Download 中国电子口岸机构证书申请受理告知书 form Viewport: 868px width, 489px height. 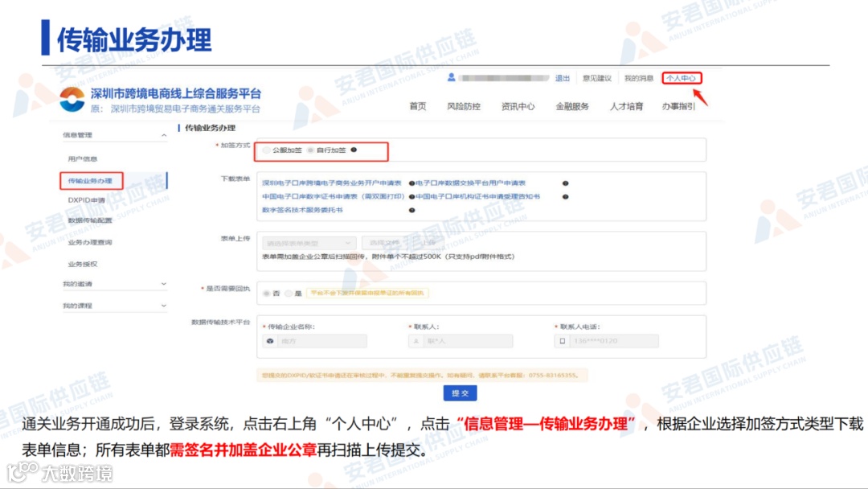477,196
